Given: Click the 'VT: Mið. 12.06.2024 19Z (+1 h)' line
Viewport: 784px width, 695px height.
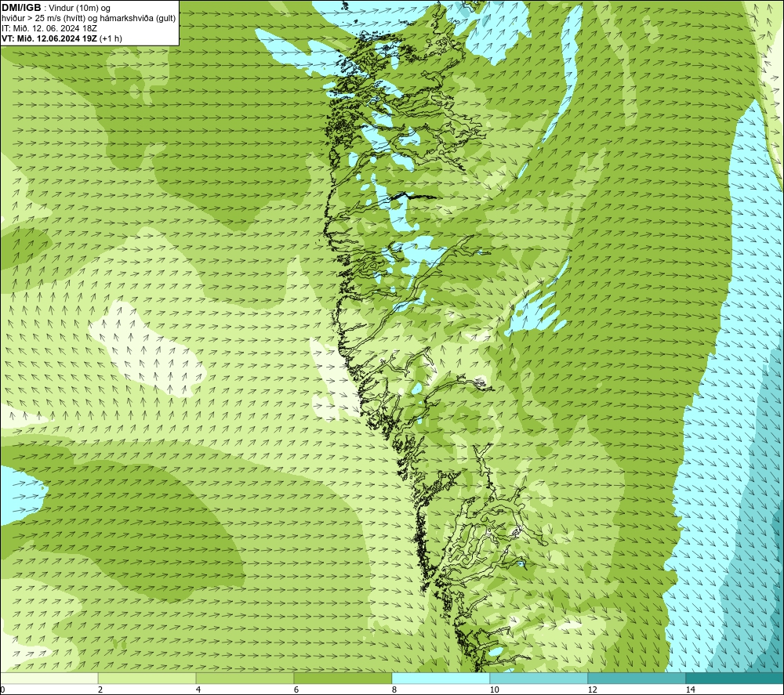Looking at the screenshot, I should coord(62,38).
